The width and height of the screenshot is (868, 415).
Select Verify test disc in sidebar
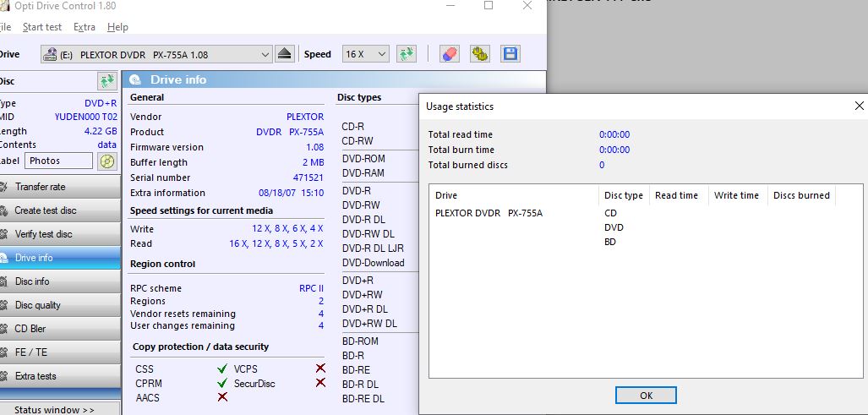59,234
